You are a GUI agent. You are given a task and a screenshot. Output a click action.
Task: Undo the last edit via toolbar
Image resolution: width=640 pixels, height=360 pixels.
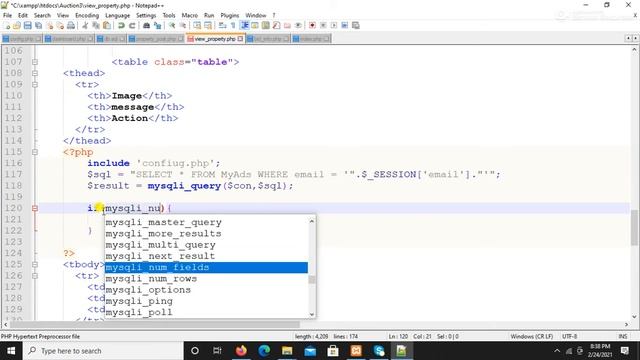point(121,25)
